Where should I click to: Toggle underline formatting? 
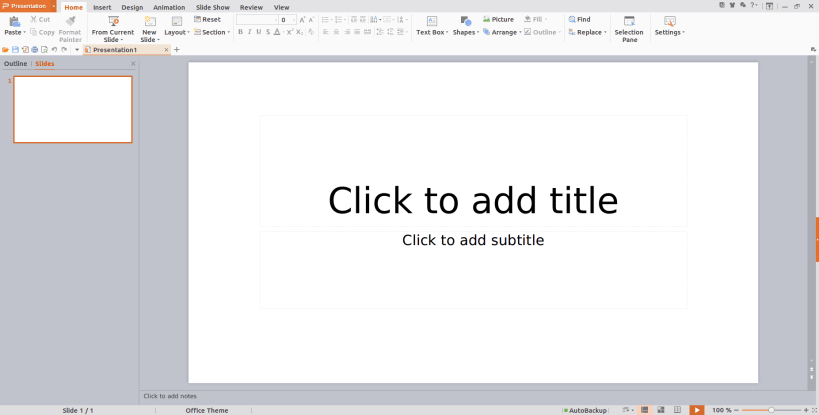click(x=259, y=32)
